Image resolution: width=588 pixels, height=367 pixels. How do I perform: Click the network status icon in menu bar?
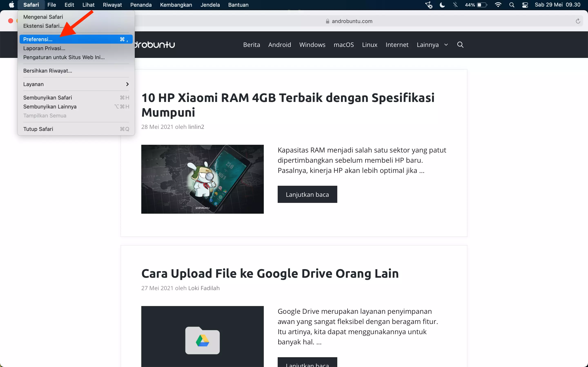pos(429,5)
